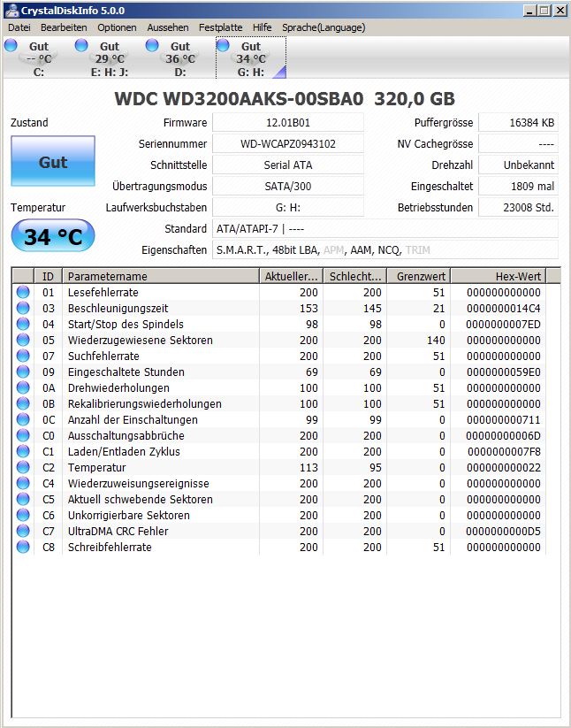Click the status orb for Wiederzugewiesene Sektoren

click(23, 340)
